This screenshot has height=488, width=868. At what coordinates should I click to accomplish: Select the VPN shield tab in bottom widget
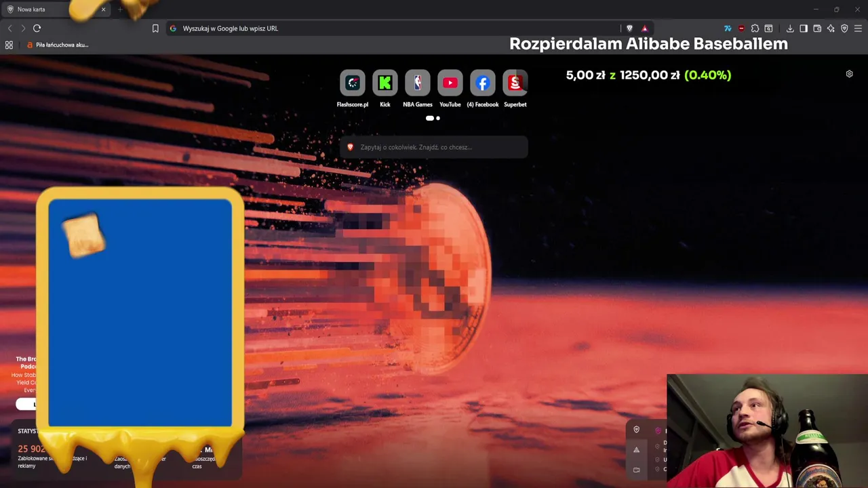[x=636, y=430]
